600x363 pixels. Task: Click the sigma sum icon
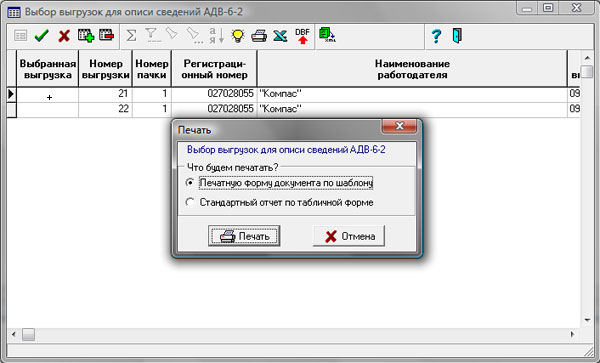(x=131, y=36)
